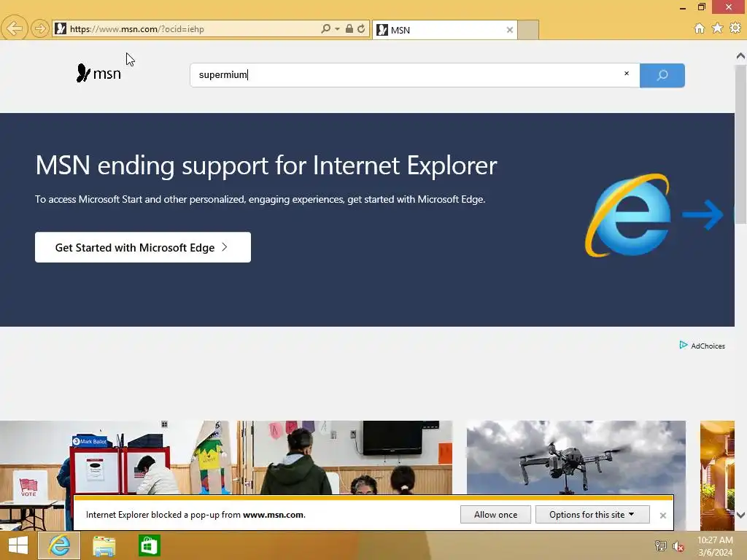Click Get Started with Microsoft Edge

tap(143, 247)
